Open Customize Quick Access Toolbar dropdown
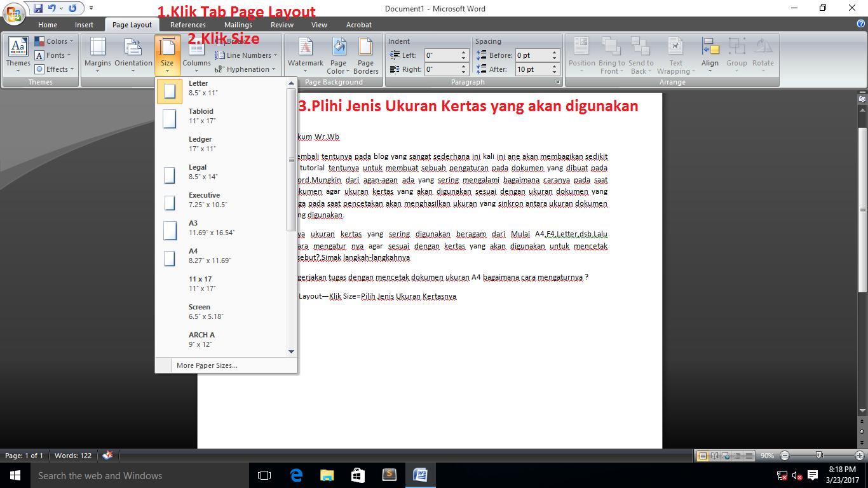Viewport: 868px width, 488px height. [91, 8]
